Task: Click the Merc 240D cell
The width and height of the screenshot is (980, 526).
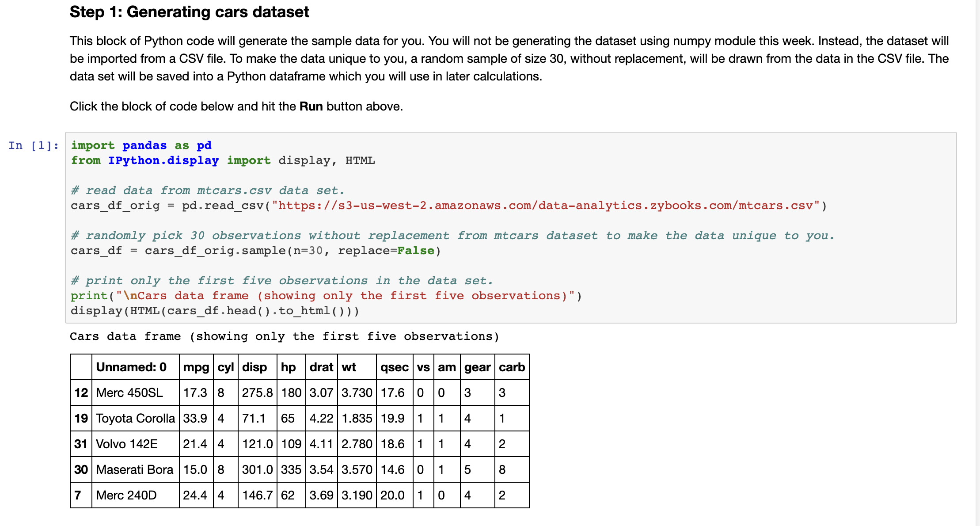Action: tap(126, 495)
